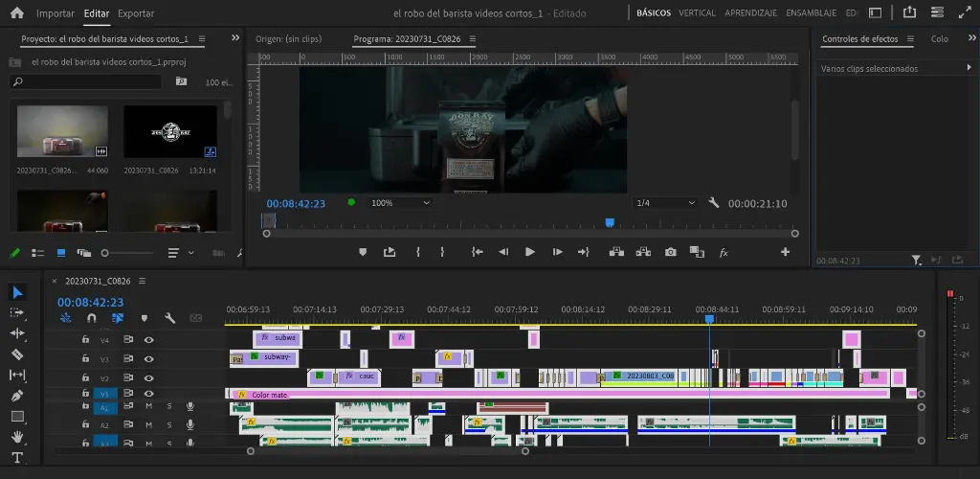This screenshot has height=479, width=980.
Task: Select the VERTICAL workspace
Action: click(x=697, y=13)
